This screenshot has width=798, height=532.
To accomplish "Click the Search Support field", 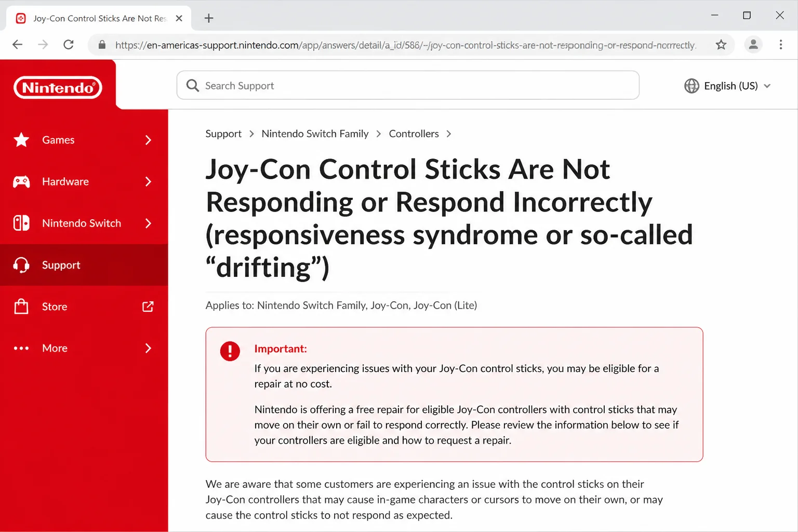I will tap(408, 85).
